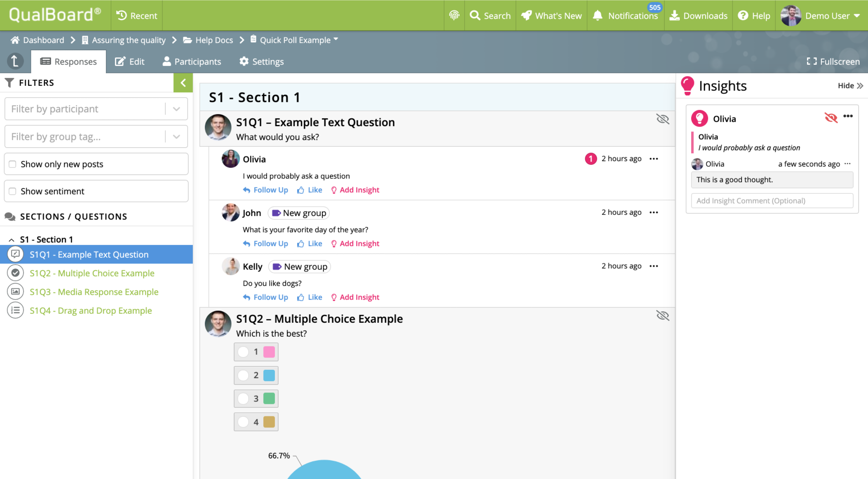Click the red notification badge on Olivia's post

[591, 159]
